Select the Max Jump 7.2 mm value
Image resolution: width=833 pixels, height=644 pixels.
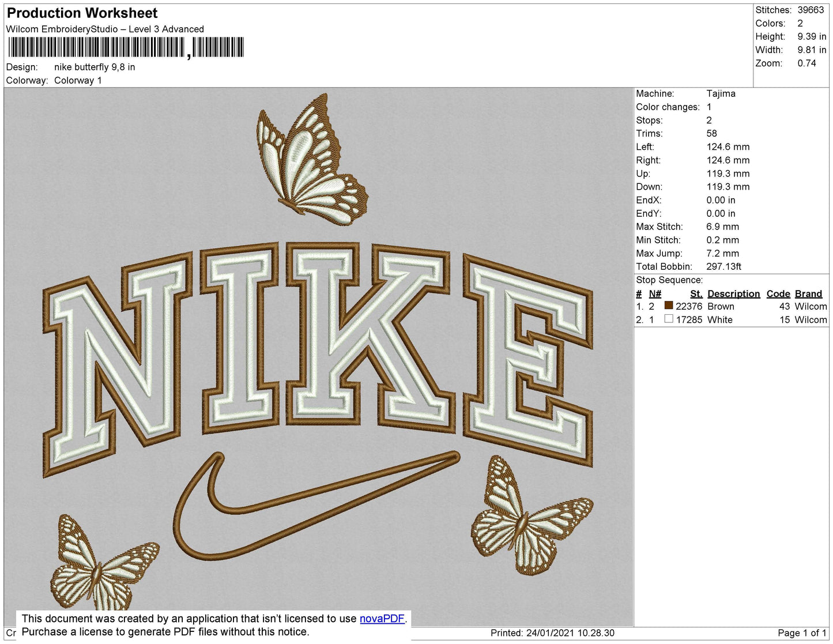(x=722, y=253)
